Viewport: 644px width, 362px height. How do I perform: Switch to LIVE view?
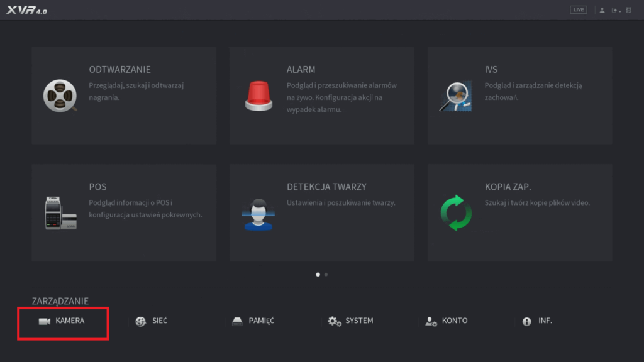tap(578, 10)
